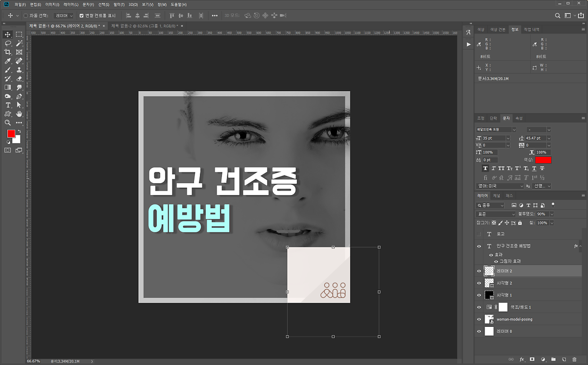Activate the Zoom tool in toolbar

tap(8, 122)
